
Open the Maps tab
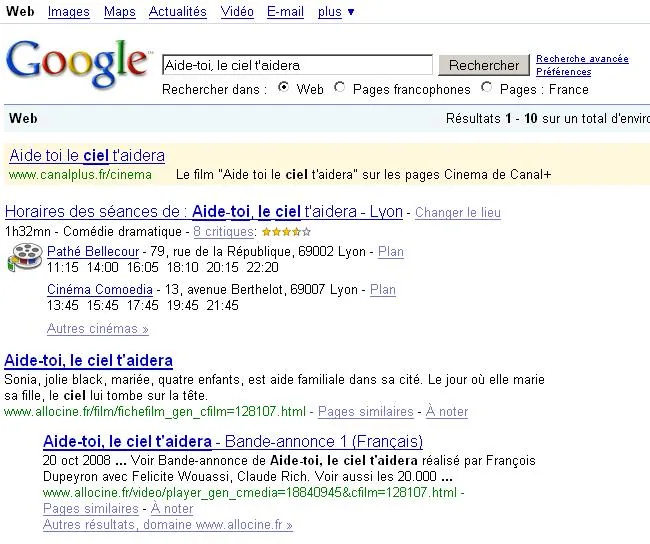pyautogui.click(x=119, y=12)
